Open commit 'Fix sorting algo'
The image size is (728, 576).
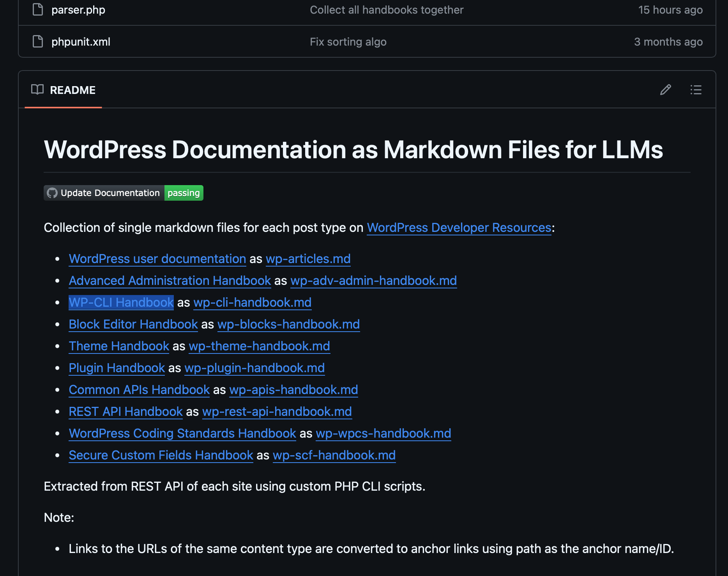tap(348, 42)
